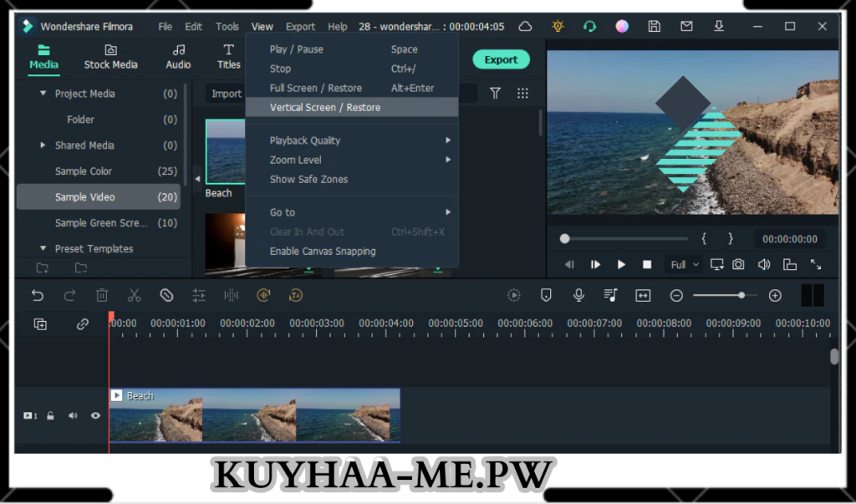The height and width of the screenshot is (504, 856).
Task: Undo the last action
Action: 37,295
